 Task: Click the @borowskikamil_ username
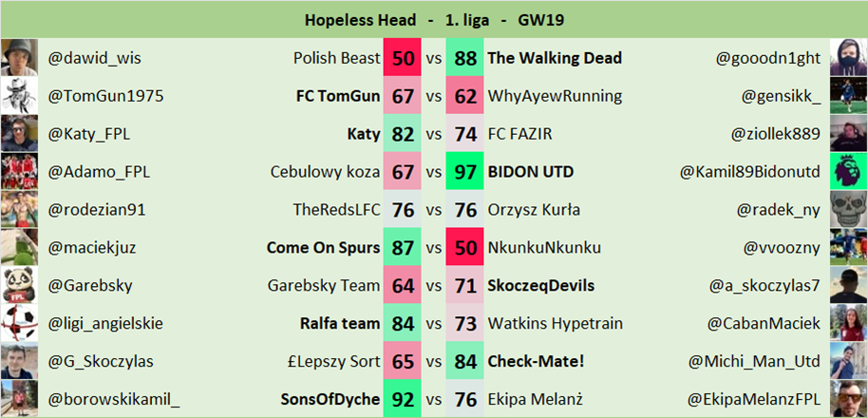point(114,399)
